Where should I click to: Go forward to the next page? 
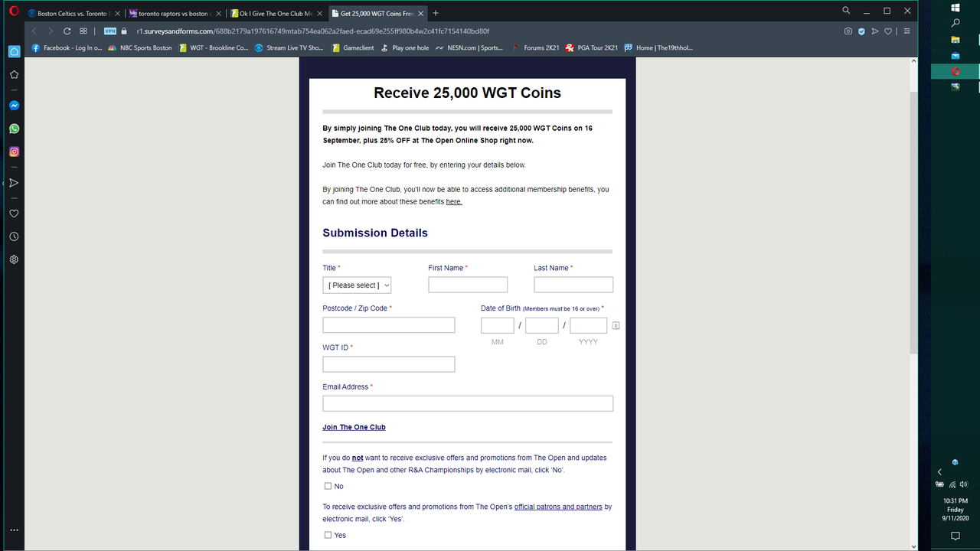point(51,31)
